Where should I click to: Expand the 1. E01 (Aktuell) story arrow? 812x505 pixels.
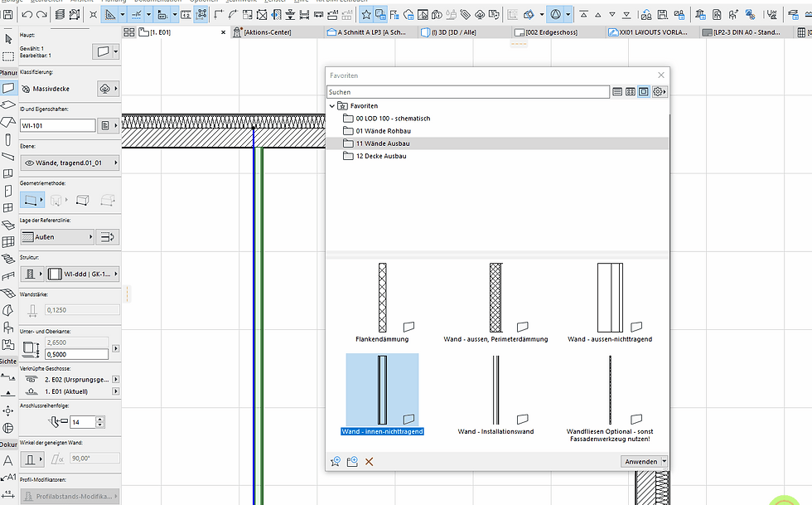(115, 391)
